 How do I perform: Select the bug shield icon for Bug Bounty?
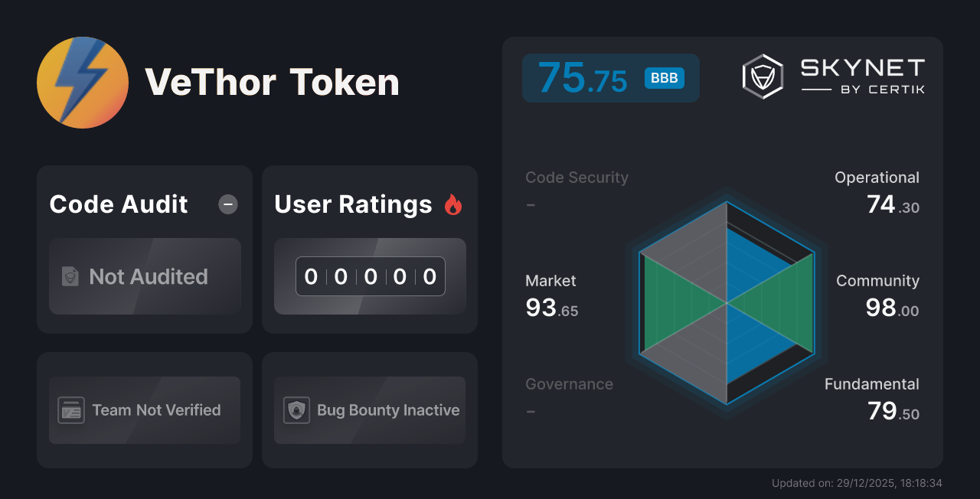tap(296, 410)
